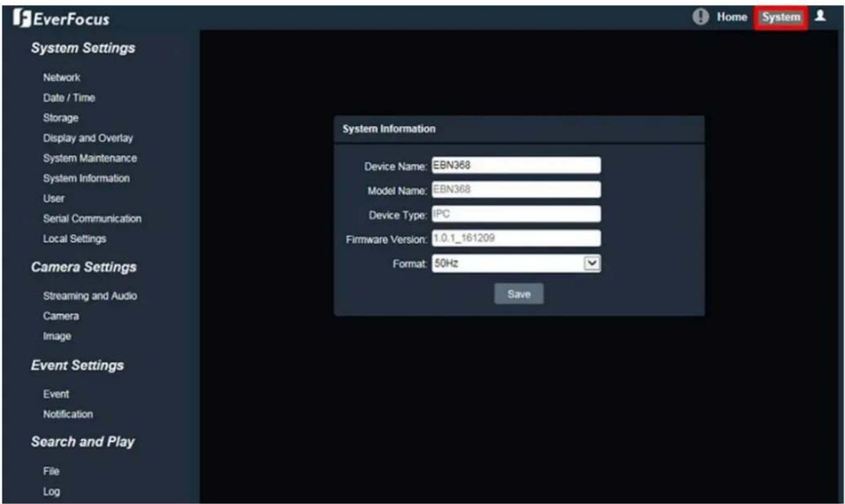Click the Device Type field
The height and width of the screenshot is (504, 845).
tap(516, 214)
